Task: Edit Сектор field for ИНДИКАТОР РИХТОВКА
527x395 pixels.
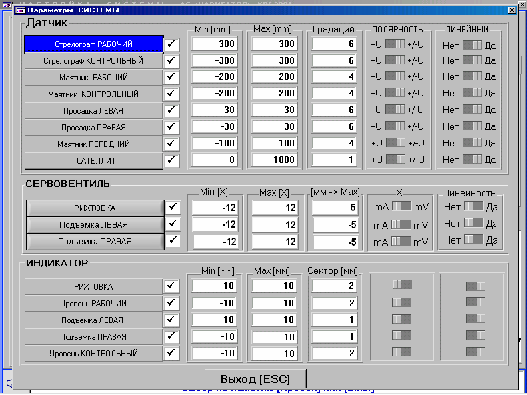Action: [x=334, y=286]
